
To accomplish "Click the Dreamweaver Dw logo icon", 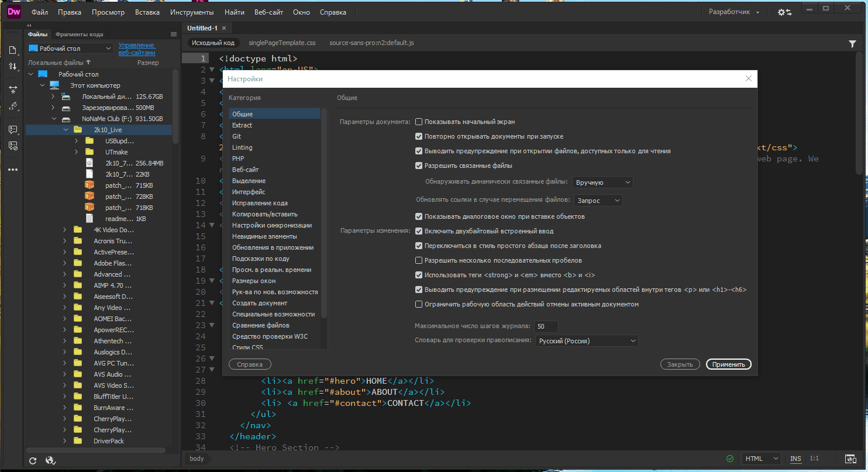I will click(14, 11).
